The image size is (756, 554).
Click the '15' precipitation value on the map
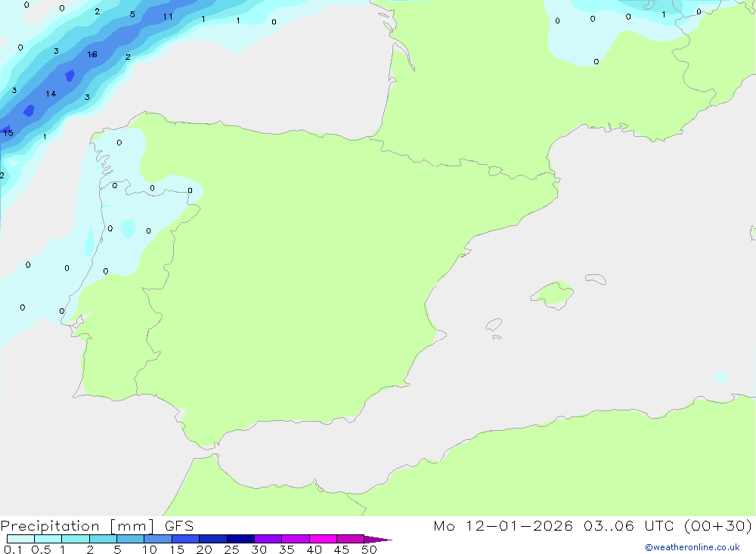(x=8, y=132)
